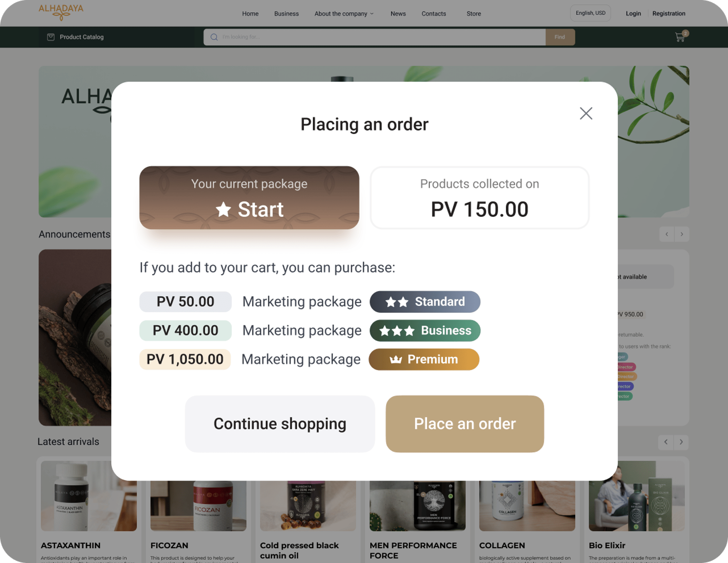Go to next announcement with right arrow
Image resolution: width=728 pixels, height=563 pixels.
[682, 234]
